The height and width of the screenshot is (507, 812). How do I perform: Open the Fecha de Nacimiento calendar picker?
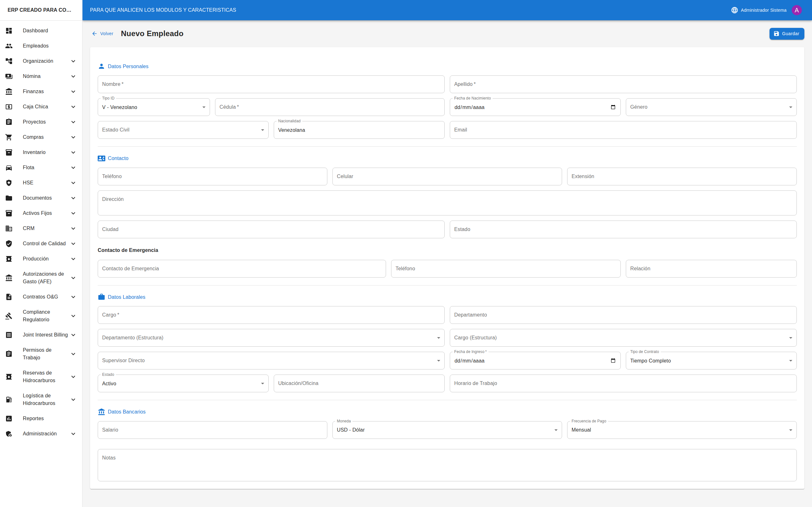click(x=613, y=107)
